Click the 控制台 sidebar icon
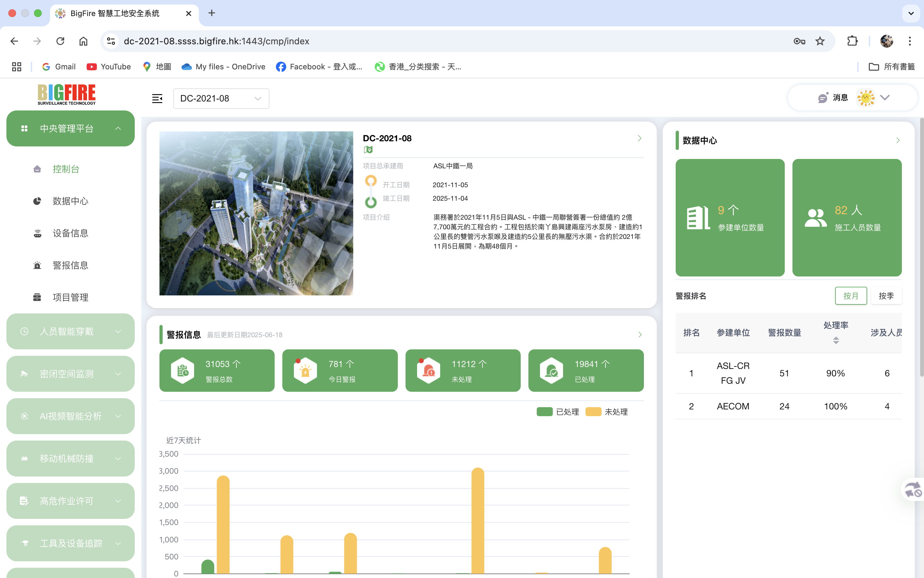 coord(37,169)
